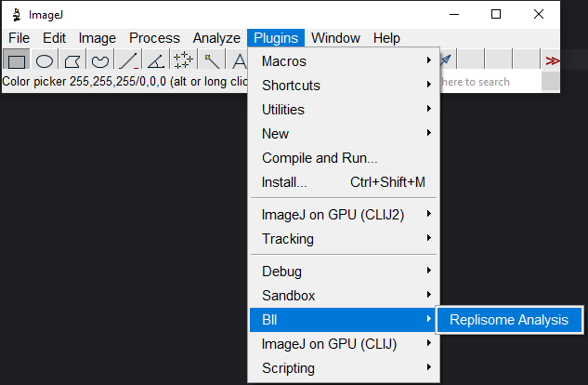Screen dimensions: 588x385
Task: Expand the Debug submenu
Action: click(344, 272)
